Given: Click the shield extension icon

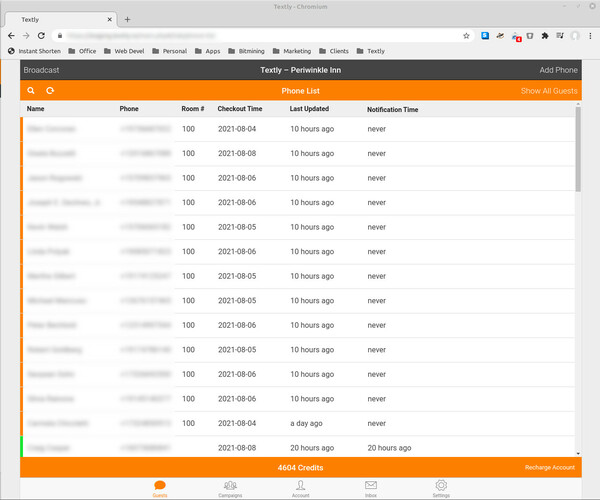Looking at the screenshot, I should (x=530, y=36).
